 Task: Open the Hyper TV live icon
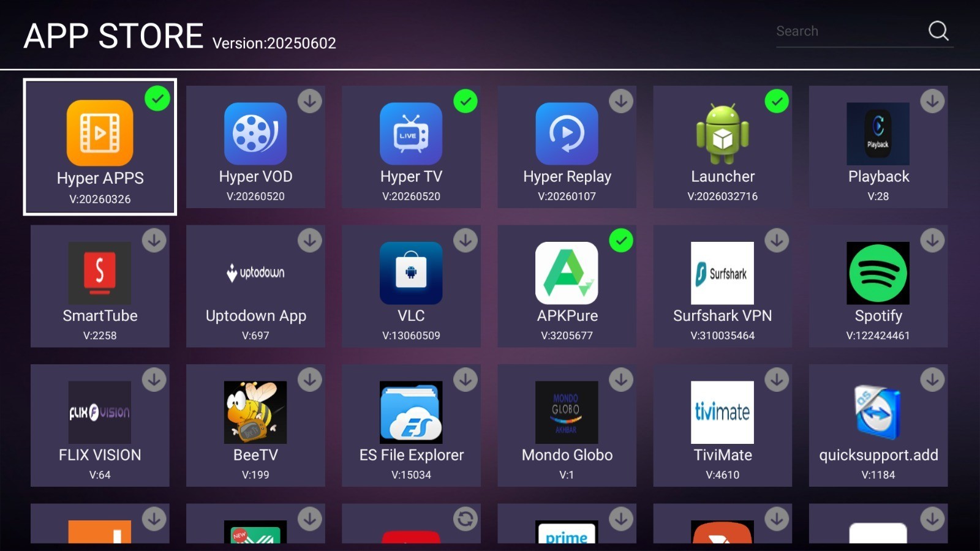coord(411,133)
